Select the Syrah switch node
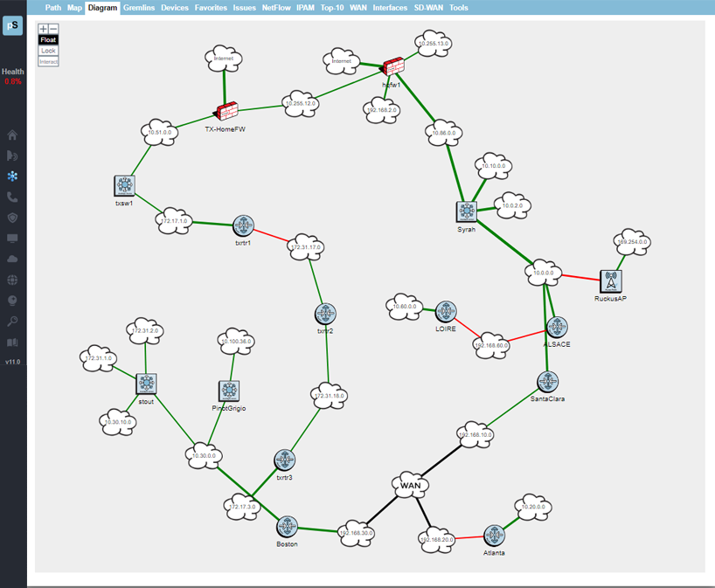Image resolution: width=715 pixels, height=588 pixels. 466,211
